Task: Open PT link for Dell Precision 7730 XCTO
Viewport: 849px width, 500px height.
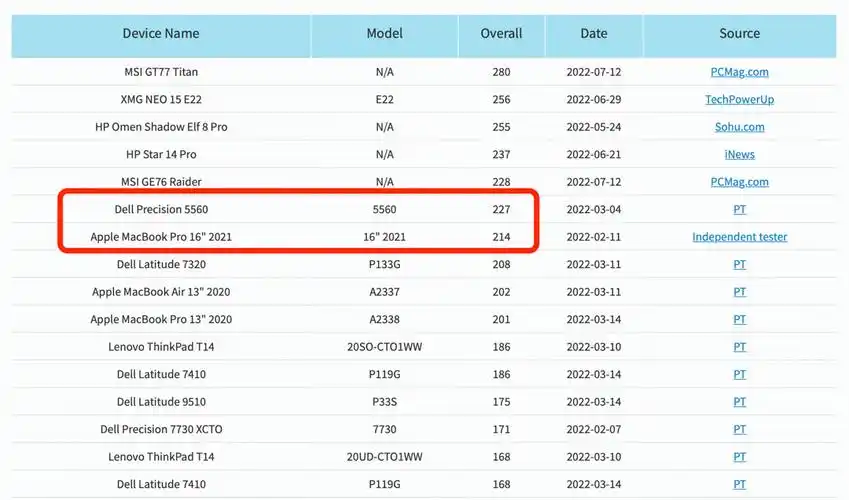Action: (739, 429)
